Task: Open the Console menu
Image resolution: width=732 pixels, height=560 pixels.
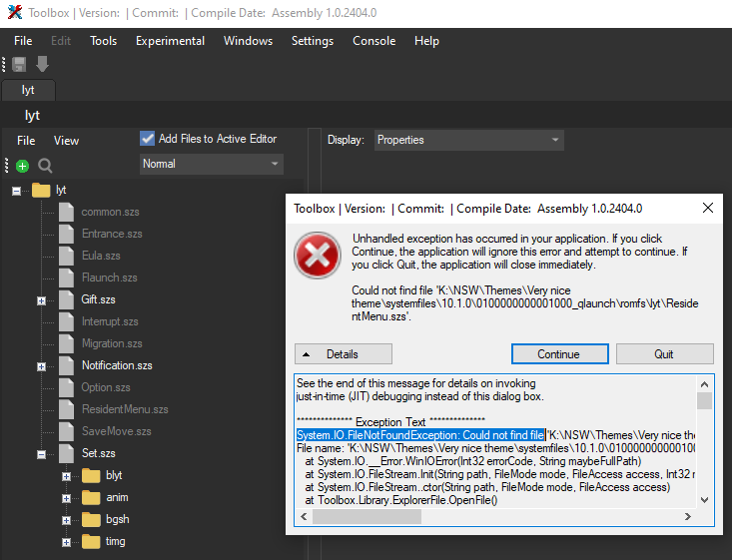Action: point(373,41)
